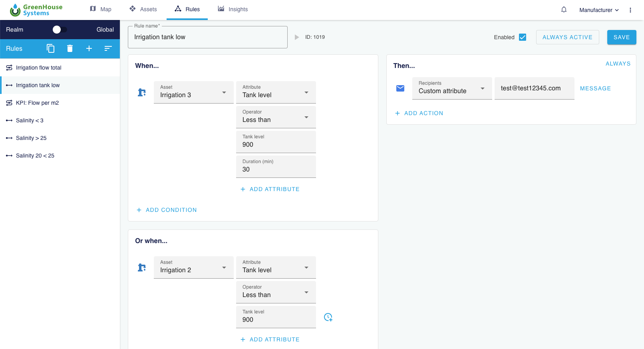Click the SAVE button

[x=621, y=37]
